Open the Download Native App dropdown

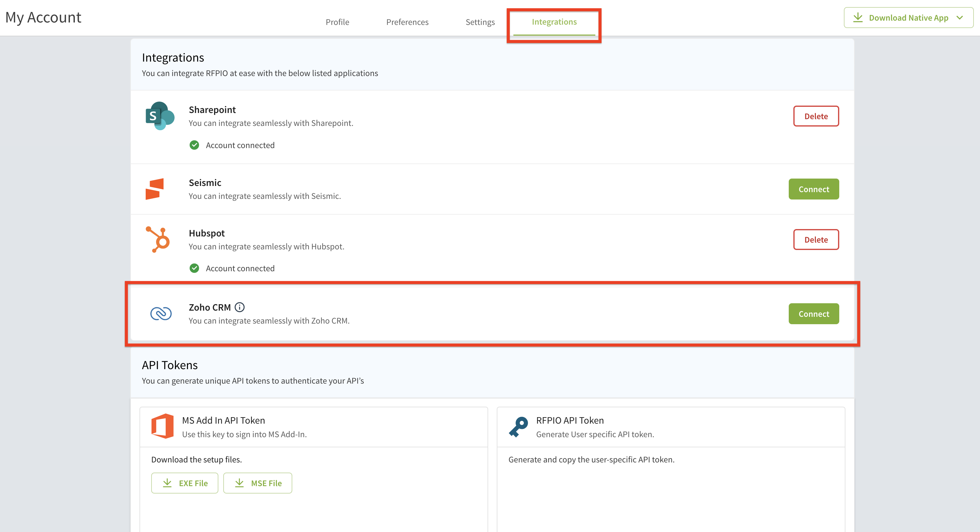[909, 18]
